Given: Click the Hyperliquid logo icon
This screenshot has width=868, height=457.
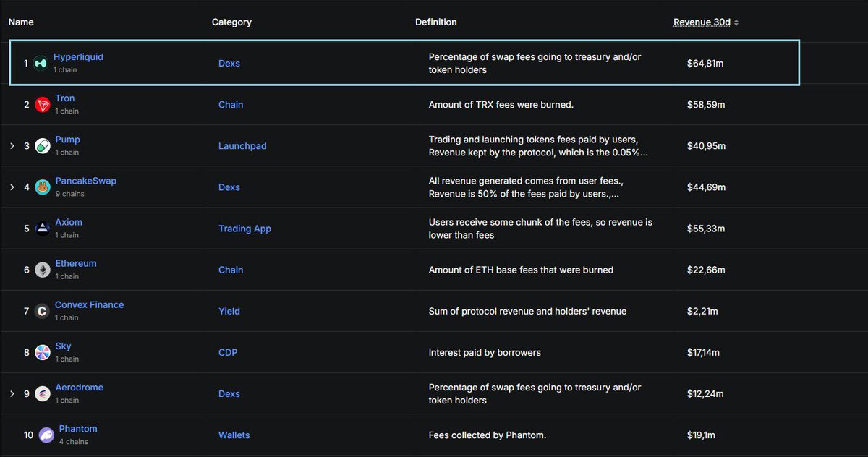Looking at the screenshot, I should (41, 64).
